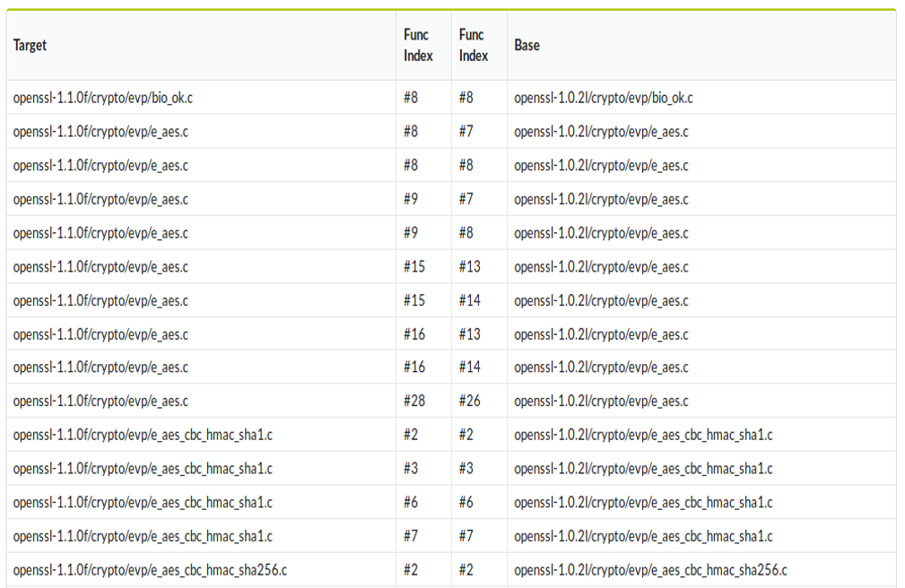Select base file openssl-1.0.2l/crypto/evp/bio_ok.c

click(x=603, y=98)
